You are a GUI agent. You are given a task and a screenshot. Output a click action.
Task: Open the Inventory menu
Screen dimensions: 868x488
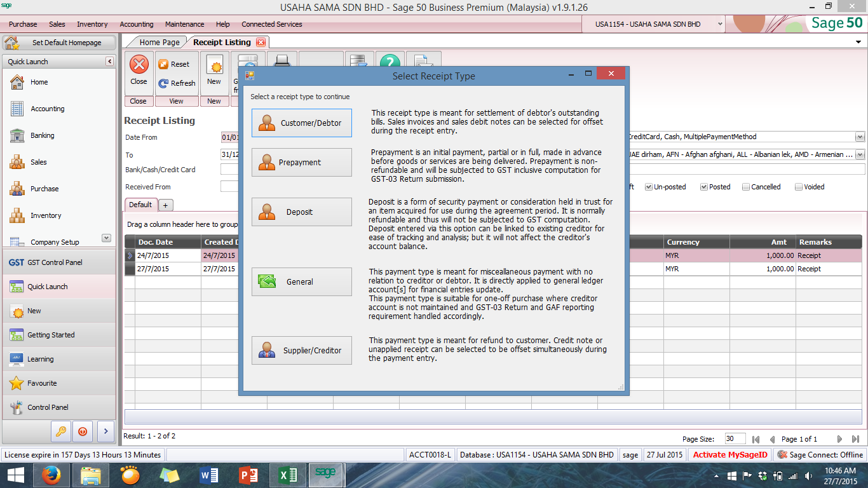pos(92,24)
